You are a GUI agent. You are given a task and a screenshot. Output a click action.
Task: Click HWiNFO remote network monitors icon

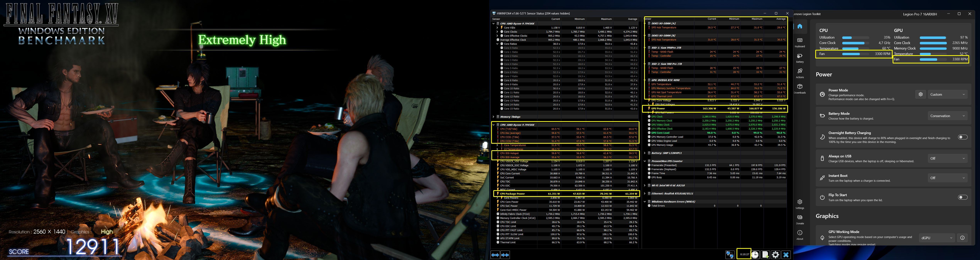point(730,255)
